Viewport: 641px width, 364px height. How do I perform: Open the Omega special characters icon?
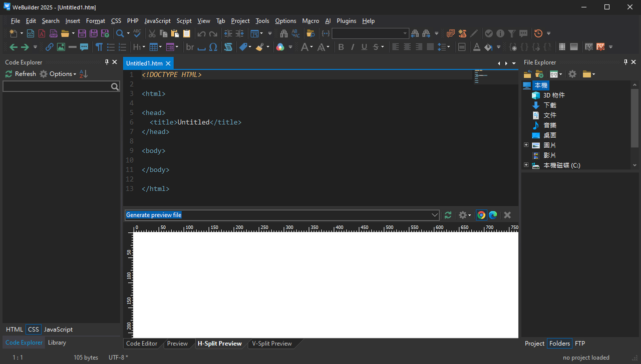tap(213, 47)
